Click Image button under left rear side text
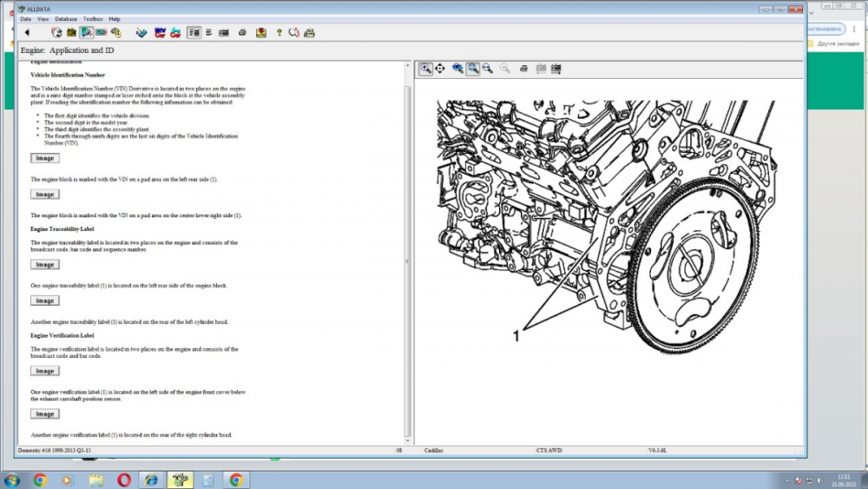The width and height of the screenshot is (868, 489). coord(44,195)
